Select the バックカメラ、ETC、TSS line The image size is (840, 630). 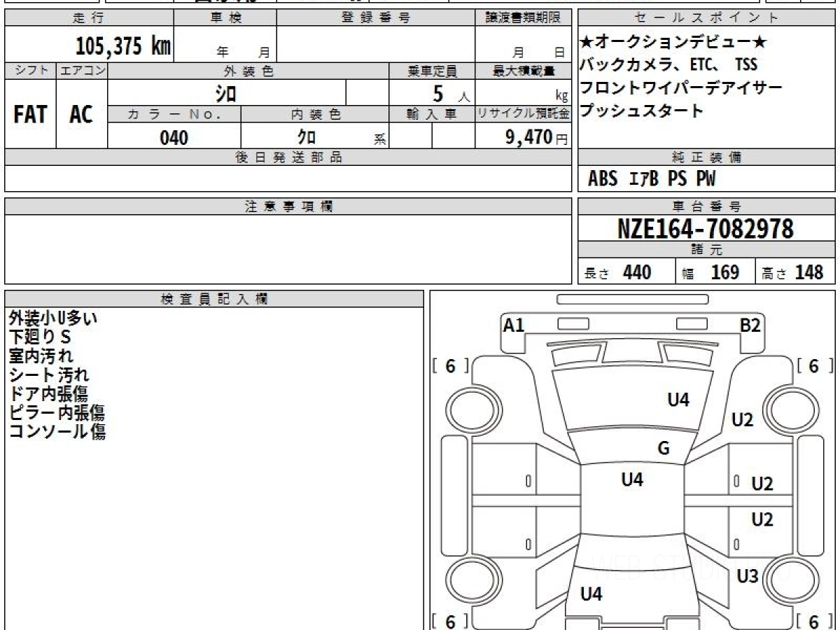(669, 65)
